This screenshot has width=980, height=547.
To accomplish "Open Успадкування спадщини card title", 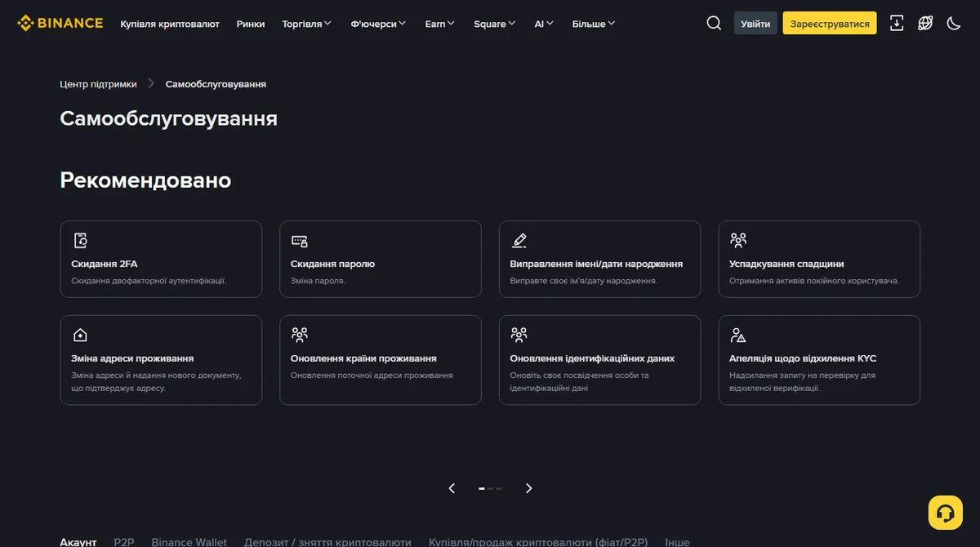I will pyautogui.click(x=786, y=264).
